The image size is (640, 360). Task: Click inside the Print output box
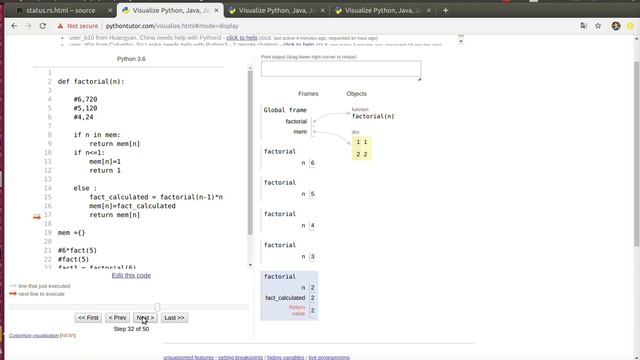[341, 69]
